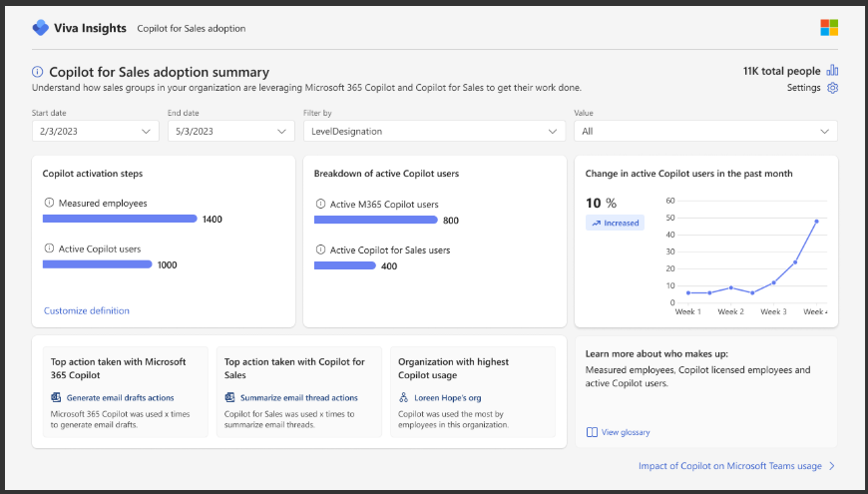Click the Active M365 Copilot users 800 bar
The width and height of the screenshot is (868, 494).
[376, 220]
